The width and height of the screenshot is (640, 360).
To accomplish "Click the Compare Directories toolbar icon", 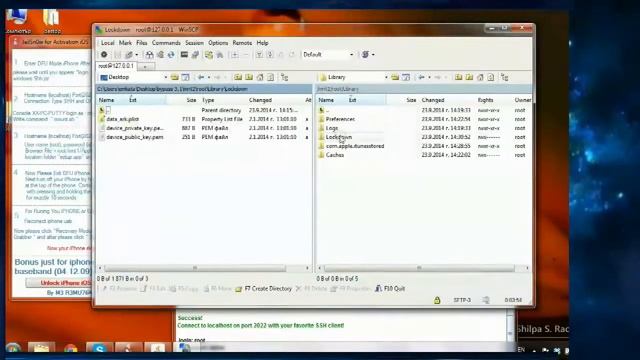I will pos(149,55).
